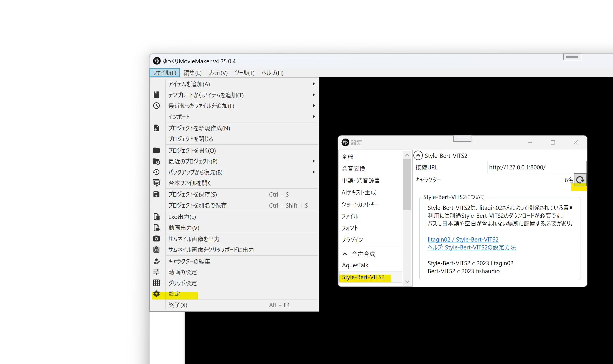Expand the アイテムを追加(A) submenu arrow
Screen dimensions: 613x364
point(313,84)
